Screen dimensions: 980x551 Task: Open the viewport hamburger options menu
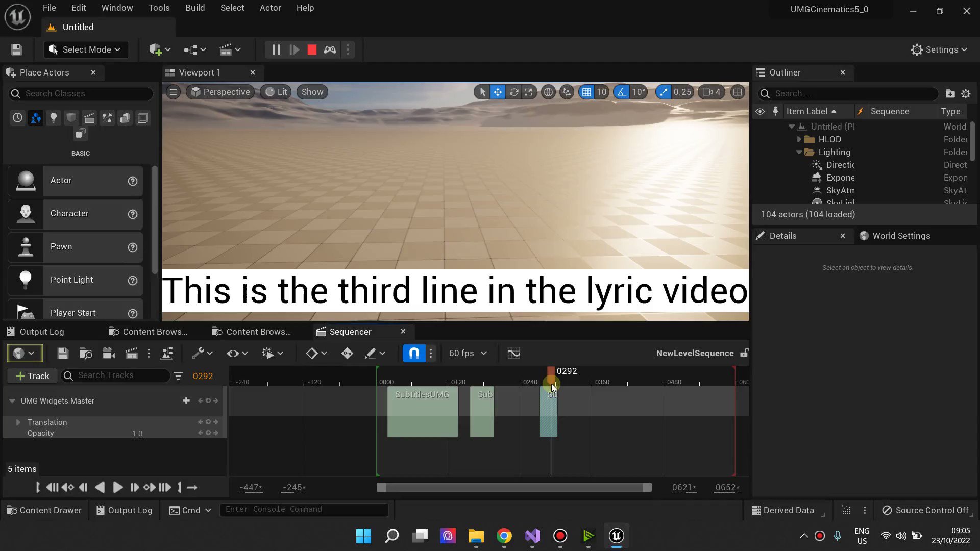(173, 92)
